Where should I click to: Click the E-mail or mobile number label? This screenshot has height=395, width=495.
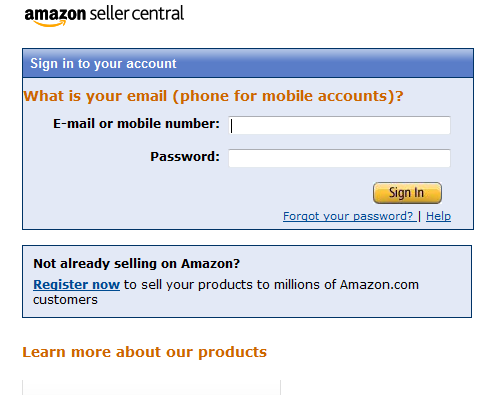[136, 124]
